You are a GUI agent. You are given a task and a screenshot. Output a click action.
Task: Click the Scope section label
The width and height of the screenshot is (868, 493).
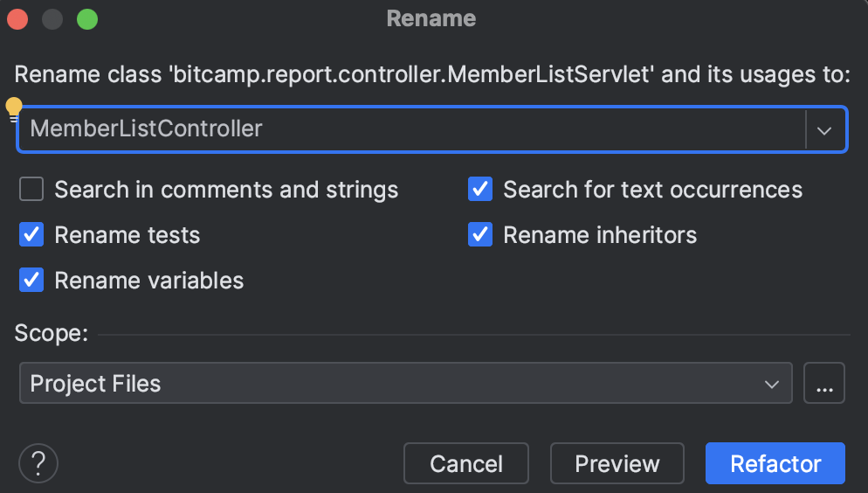(x=52, y=333)
